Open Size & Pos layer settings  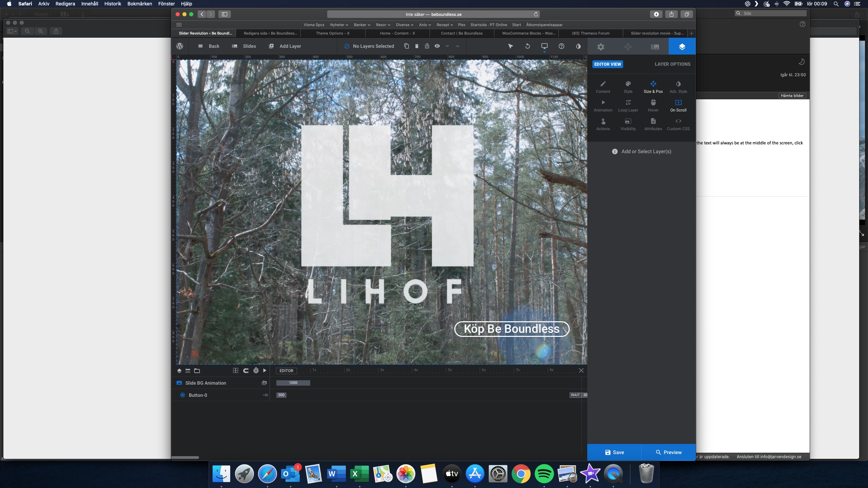pos(653,87)
